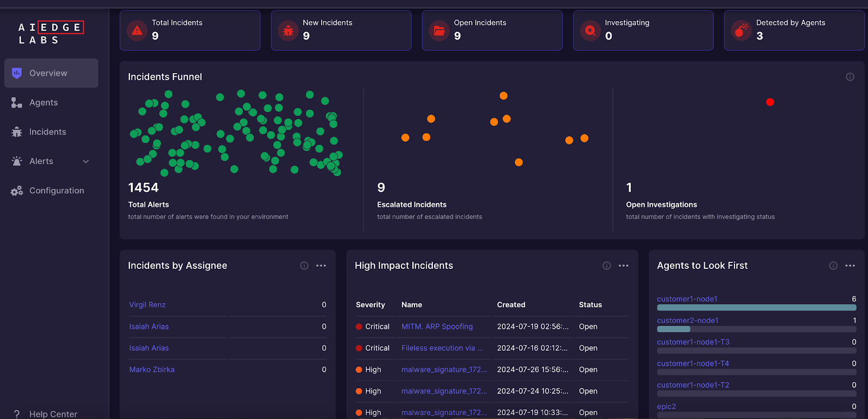Click the Incidents by Assignee info icon
The height and width of the screenshot is (419, 868).
click(304, 266)
